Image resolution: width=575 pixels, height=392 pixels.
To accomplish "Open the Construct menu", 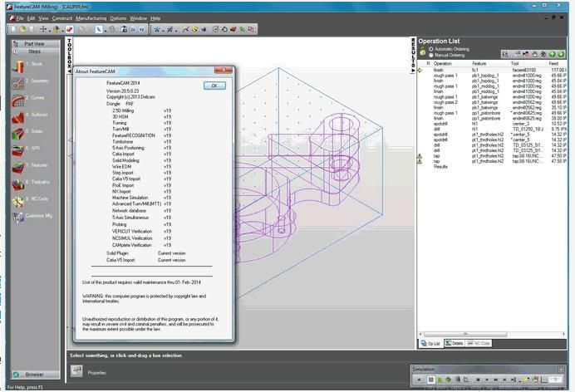I will coord(62,17).
